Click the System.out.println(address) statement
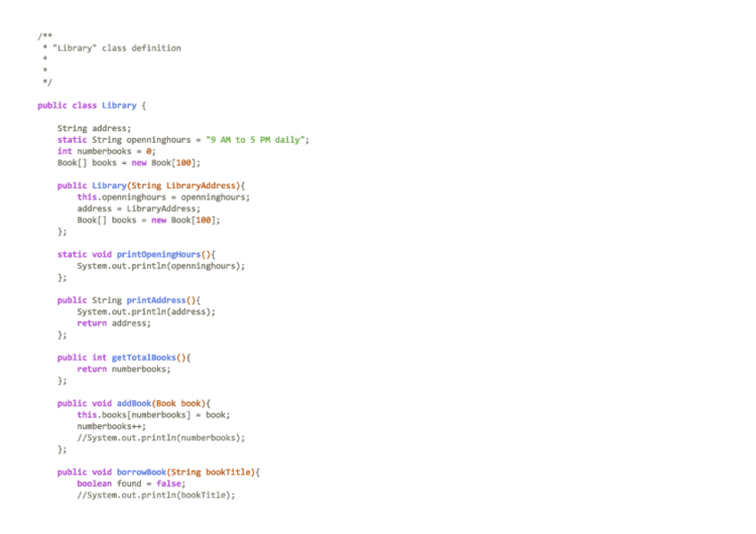This screenshot has width=756, height=534. (146, 312)
